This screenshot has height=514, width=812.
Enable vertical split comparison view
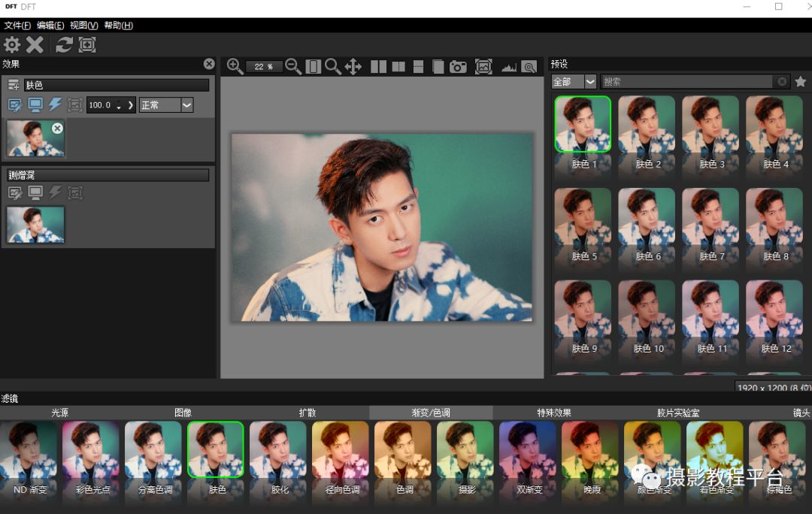(x=398, y=67)
